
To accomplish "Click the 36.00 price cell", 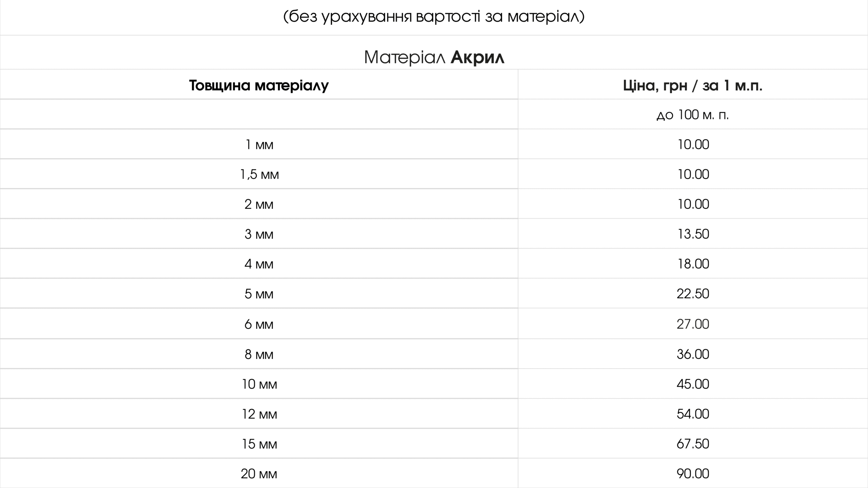I will [x=693, y=354].
